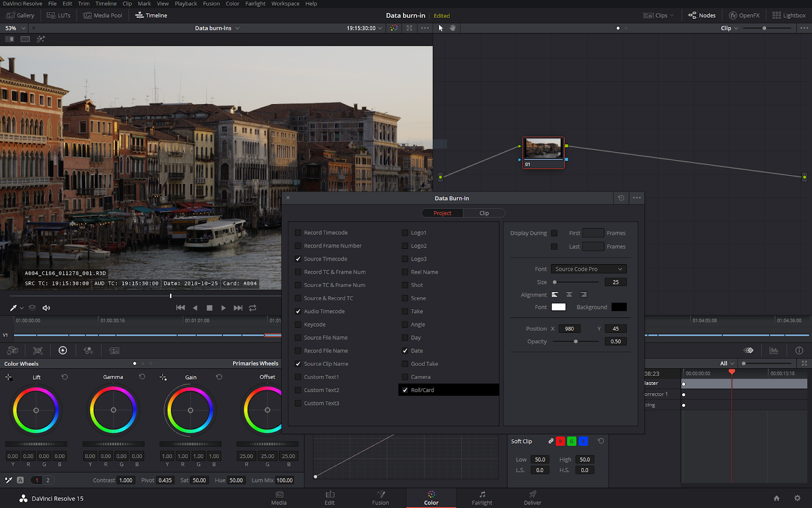The height and width of the screenshot is (508, 812).
Task: Uncheck the Date checkbox
Action: pyautogui.click(x=405, y=351)
